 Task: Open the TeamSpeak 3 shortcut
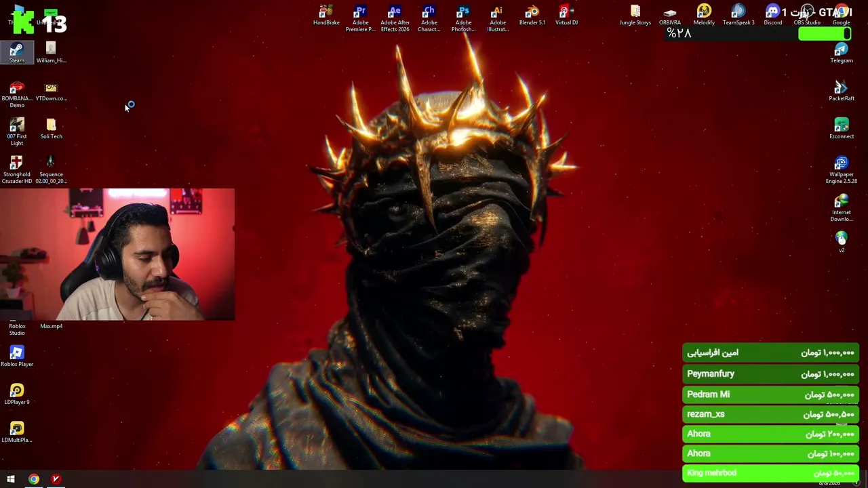point(738,16)
